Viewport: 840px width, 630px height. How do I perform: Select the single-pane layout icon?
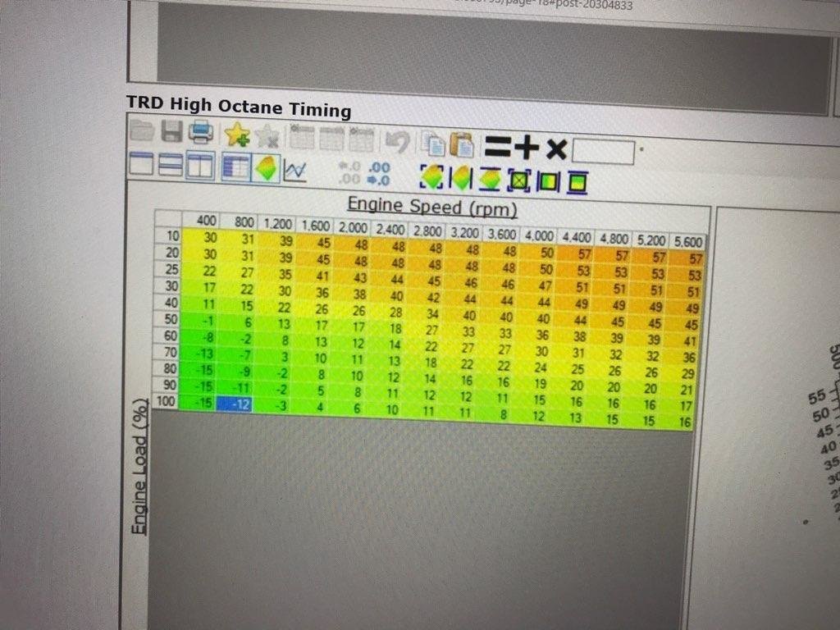[x=141, y=163]
